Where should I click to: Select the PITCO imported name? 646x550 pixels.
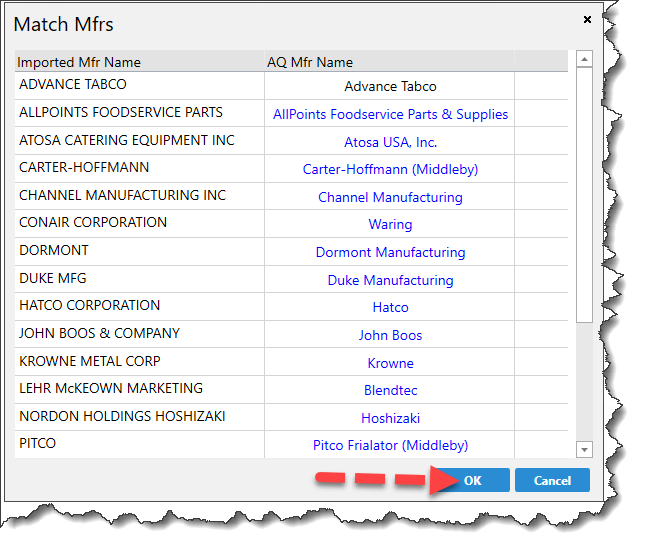coord(37,444)
